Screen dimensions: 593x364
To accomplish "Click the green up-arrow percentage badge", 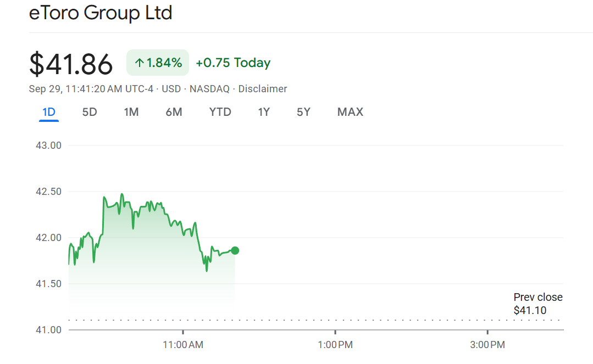I will [x=158, y=63].
